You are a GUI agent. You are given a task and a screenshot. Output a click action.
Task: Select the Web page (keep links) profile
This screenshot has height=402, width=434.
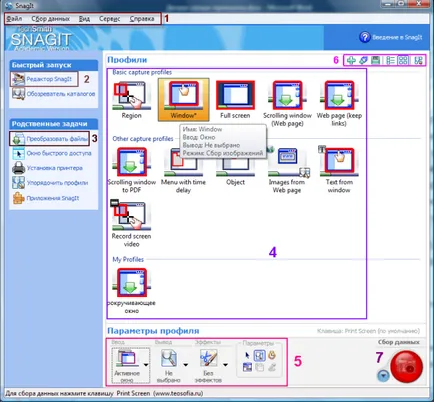tap(339, 104)
